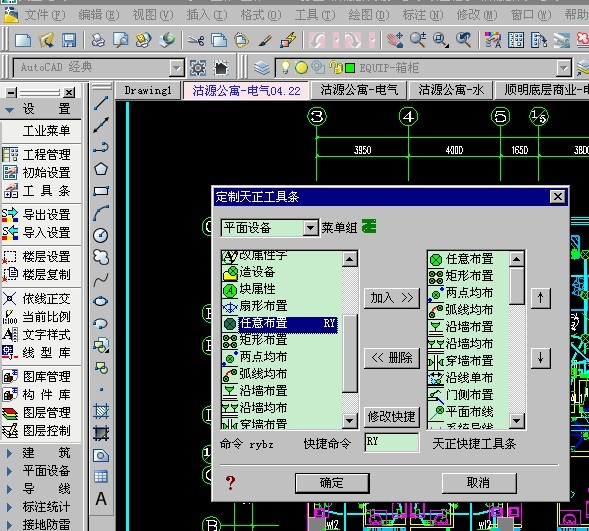Click the Workspace settings gear icon
Image resolution: width=589 pixels, height=531 pixels.
[198, 68]
